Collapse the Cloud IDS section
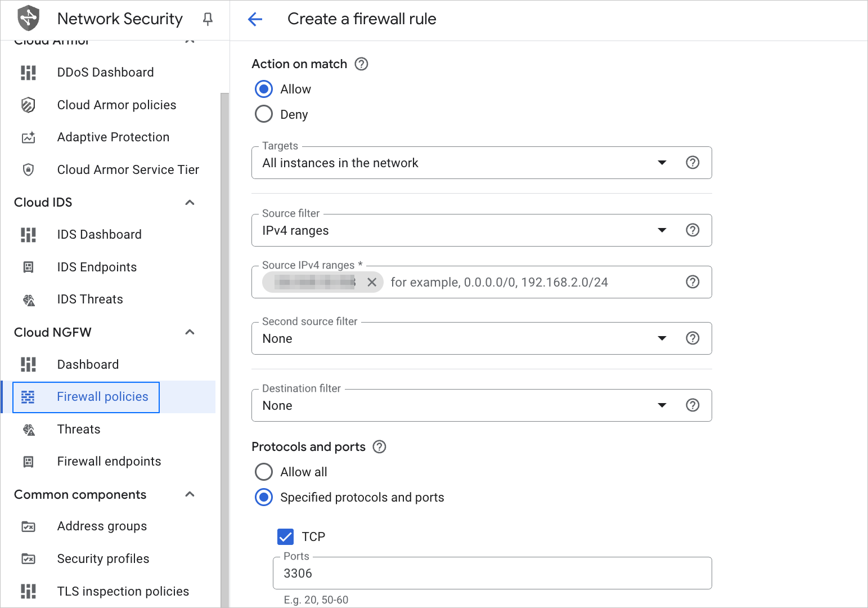868x608 pixels. coord(190,203)
